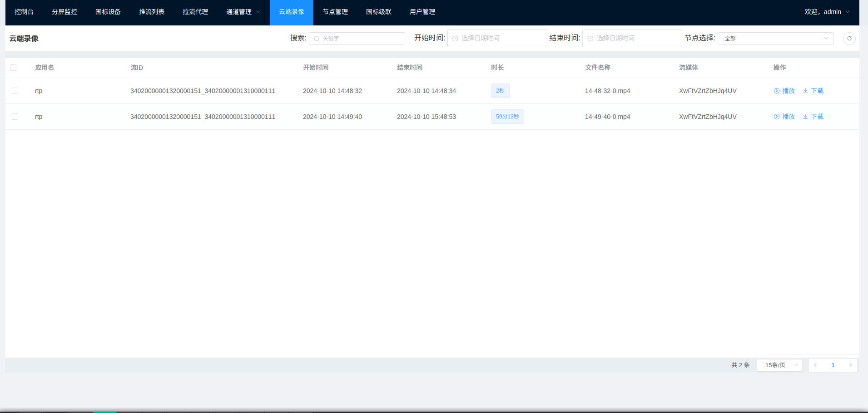Screen dimensions: 868x413
Task: Click the clock icon in 开始时间 field
Action: 455,39
